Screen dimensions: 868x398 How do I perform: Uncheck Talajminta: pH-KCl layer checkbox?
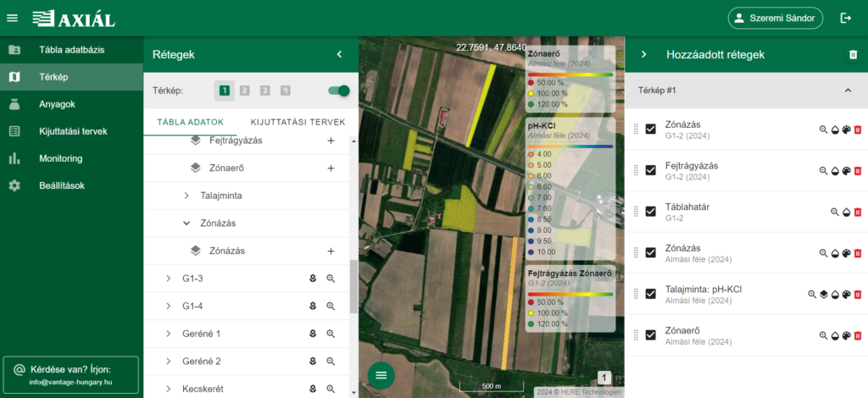651,294
